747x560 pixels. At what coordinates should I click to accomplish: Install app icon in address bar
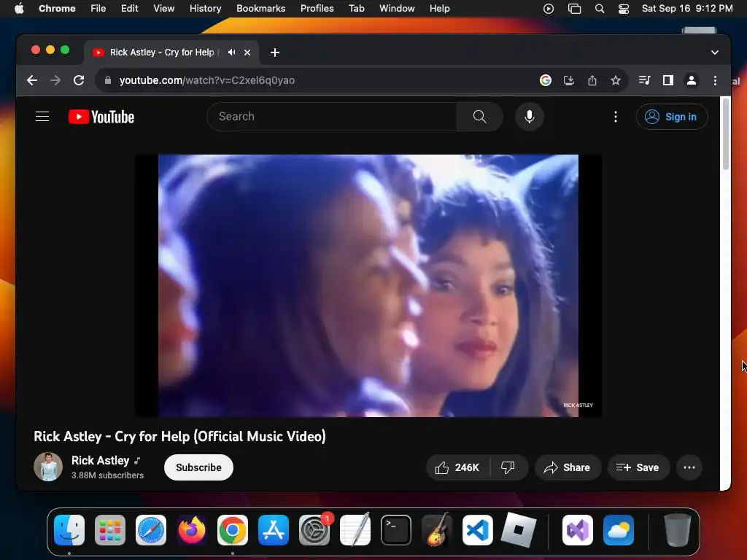pos(569,80)
